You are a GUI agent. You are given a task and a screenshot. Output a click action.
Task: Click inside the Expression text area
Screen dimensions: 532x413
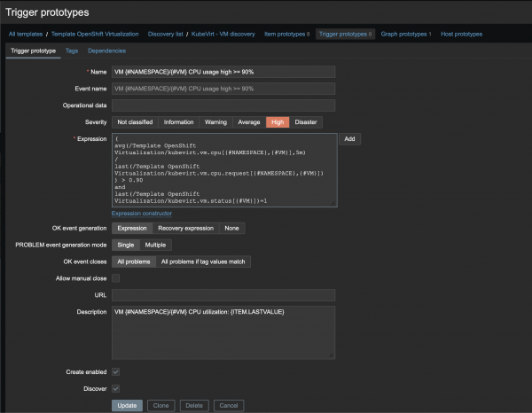tap(224, 170)
